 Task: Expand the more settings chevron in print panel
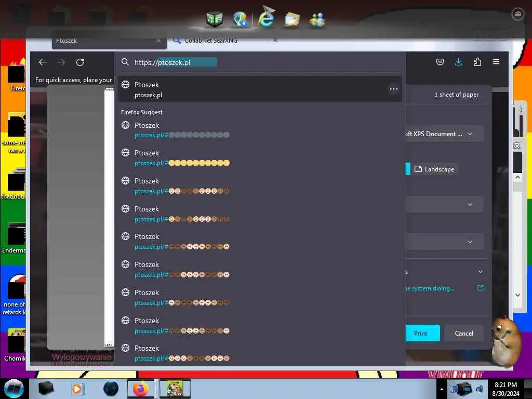pos(481,271)
